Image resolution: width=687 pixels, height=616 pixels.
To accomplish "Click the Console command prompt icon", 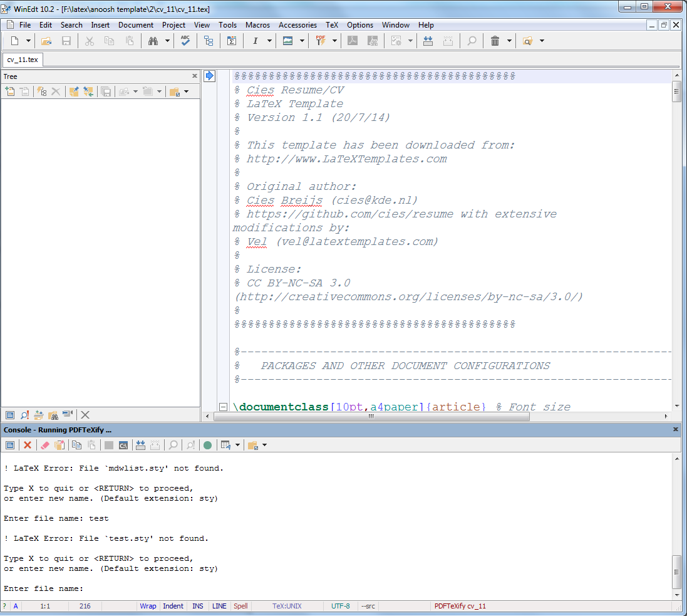I will point(123,445).
